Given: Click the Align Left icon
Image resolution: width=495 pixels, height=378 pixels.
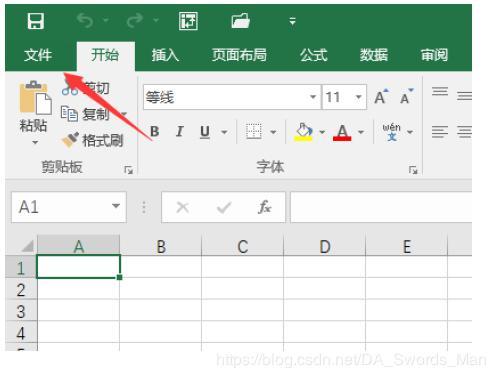Looking at the screenshot, I should click(x=440, y=132).
